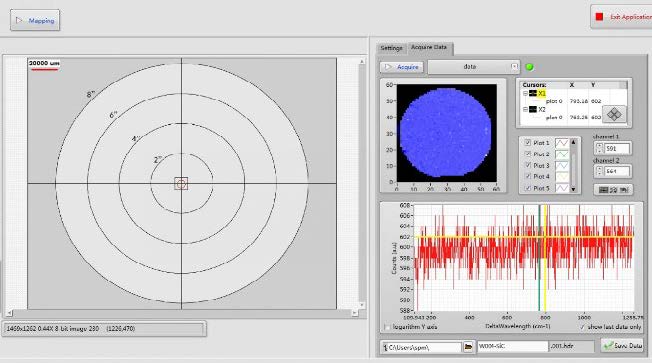Click the plot list scrollbar down arrow
The width and height of the screenshot is (652, 363).
(x=573, y=189)
